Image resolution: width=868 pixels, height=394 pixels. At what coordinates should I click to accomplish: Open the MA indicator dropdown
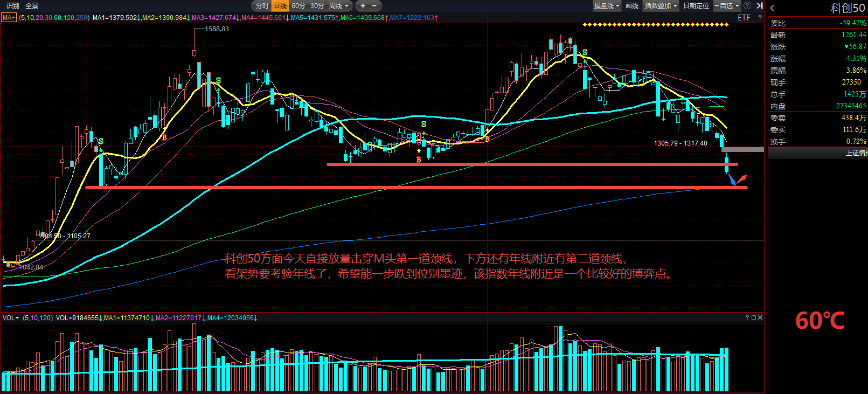tap(9, 18)
